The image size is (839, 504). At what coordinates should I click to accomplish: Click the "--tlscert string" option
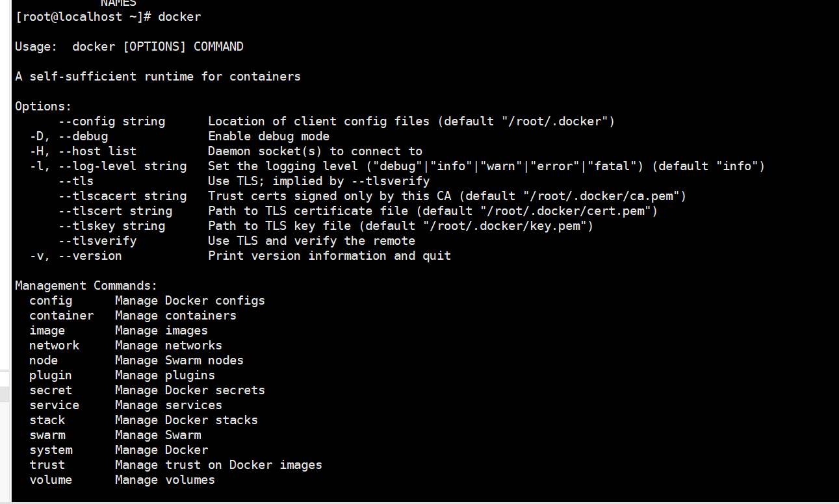115,211
